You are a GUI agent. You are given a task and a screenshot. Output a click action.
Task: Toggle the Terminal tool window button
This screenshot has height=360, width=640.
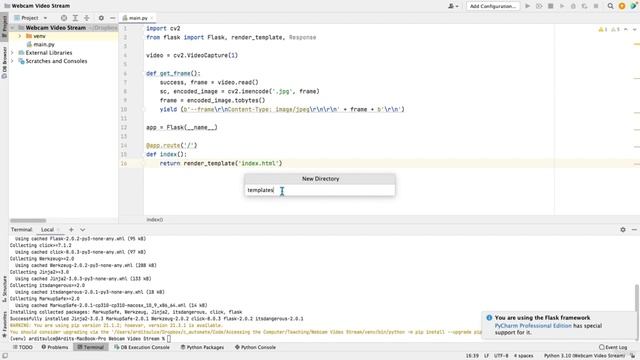pos(91,347)
